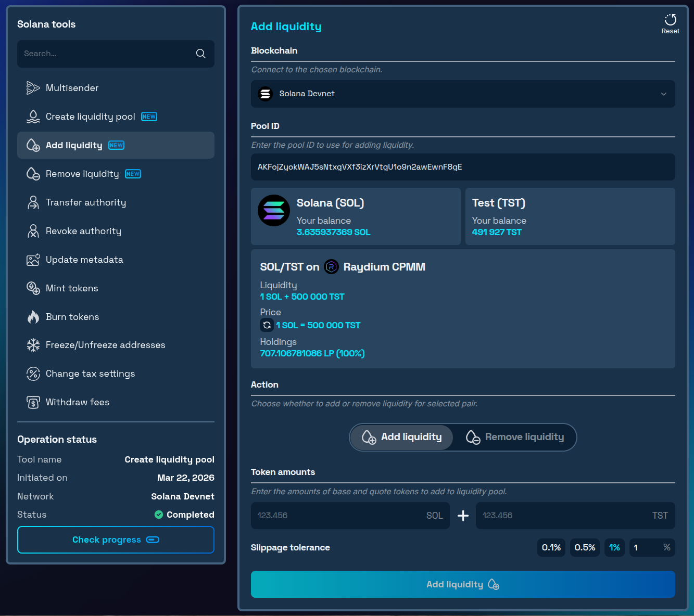Click the Mint tokens icon in sidebar
Screen dimensions: 694x616
coord(33,288)
